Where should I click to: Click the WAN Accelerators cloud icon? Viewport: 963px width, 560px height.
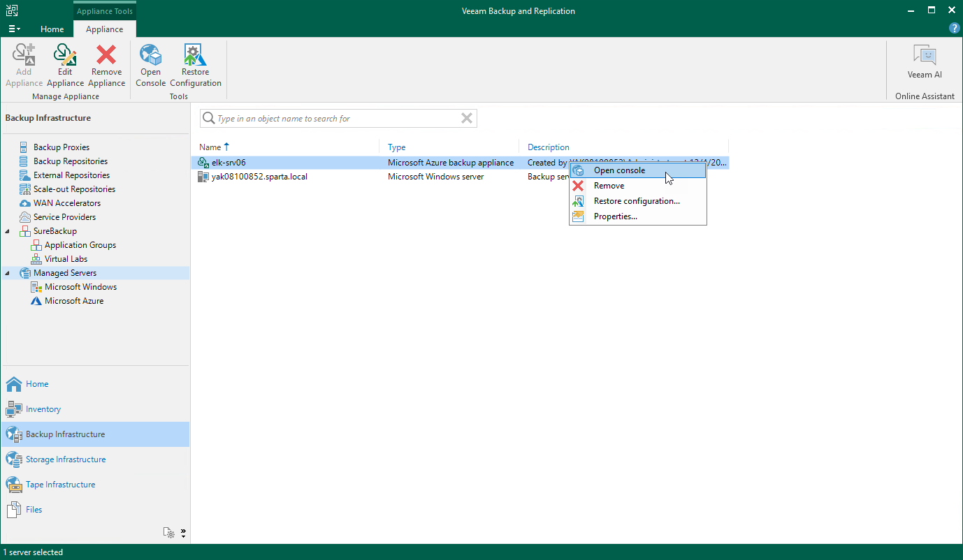25,203
